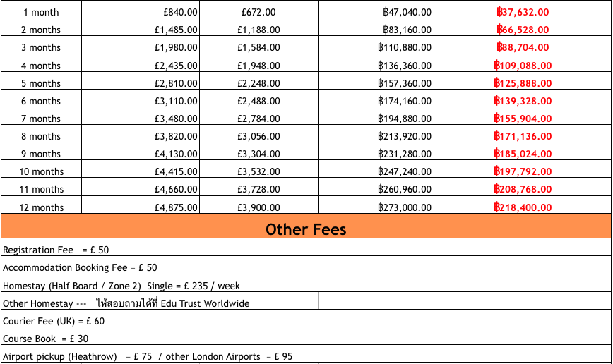Click the ฿47,040.00 baht cell
Image resolution: width=613 pixels, height=364 pixels.
(405, 12)
